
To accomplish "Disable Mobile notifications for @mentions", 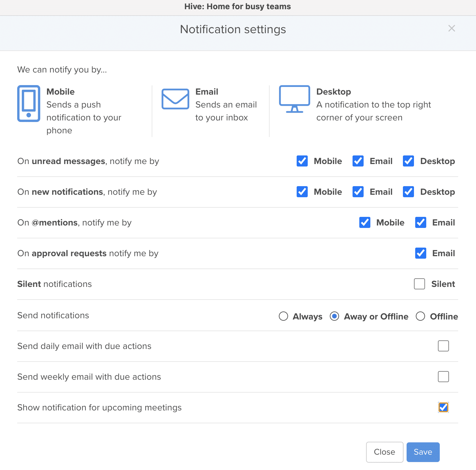I will tap(365, 223).
